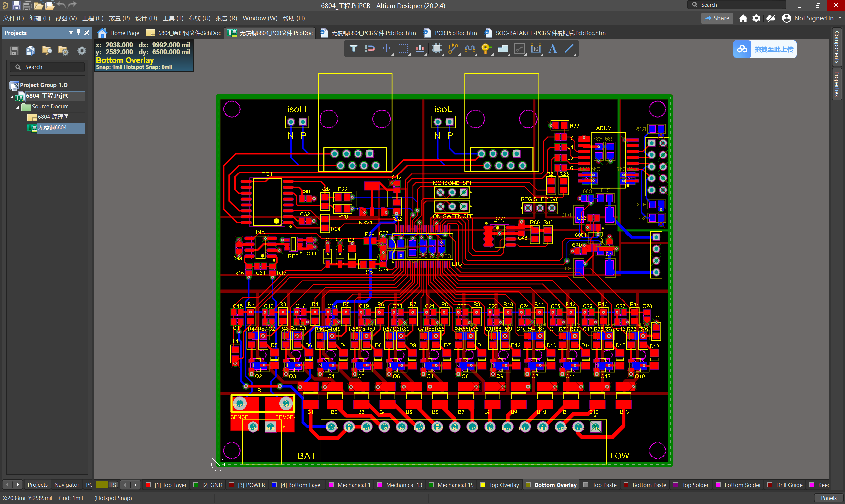The height and width of the screenshot is (504, 845).
Task: Select the Place Line tool
Action: [x=569, y=48]
